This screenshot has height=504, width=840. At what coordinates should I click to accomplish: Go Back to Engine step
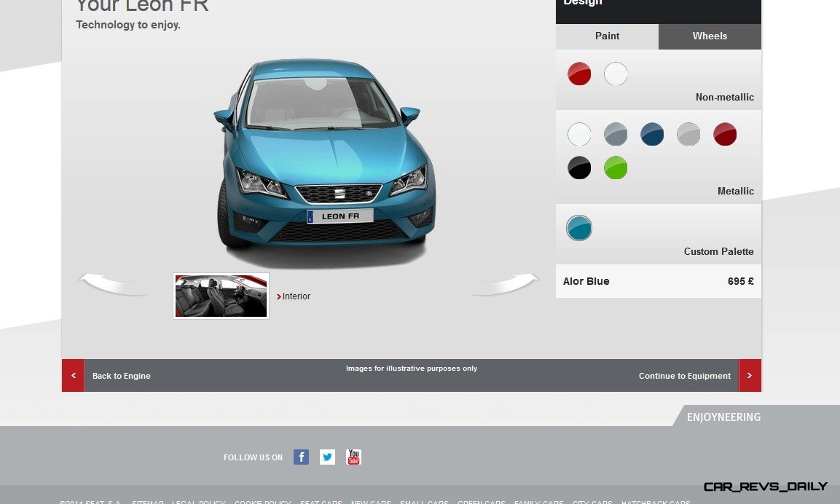tap(121, 376)
